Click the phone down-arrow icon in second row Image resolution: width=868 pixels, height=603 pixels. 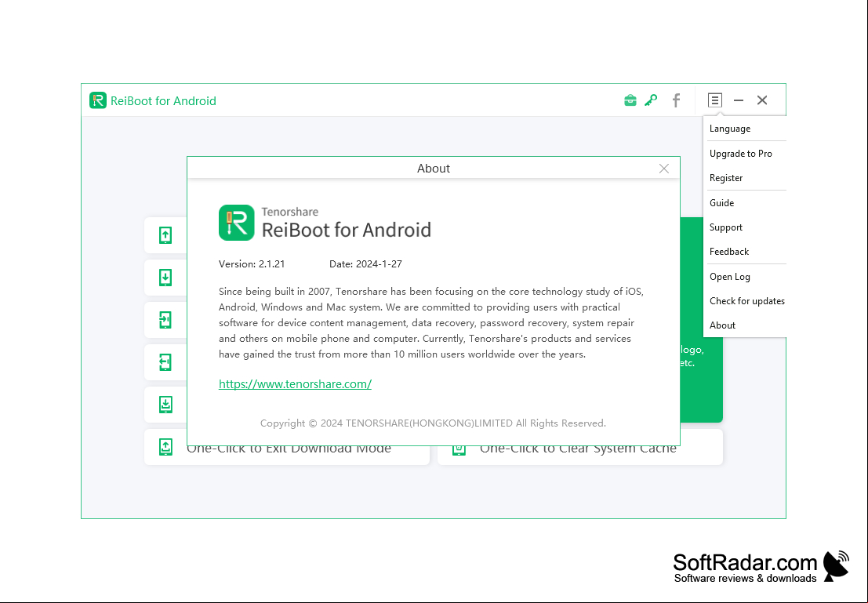[165, 278]
